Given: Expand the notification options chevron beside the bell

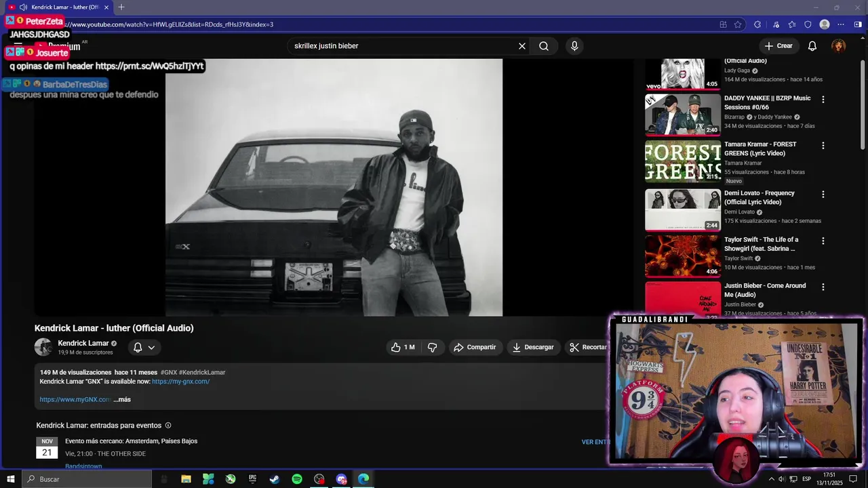Looking at the screenshot, I should (151, 347).
